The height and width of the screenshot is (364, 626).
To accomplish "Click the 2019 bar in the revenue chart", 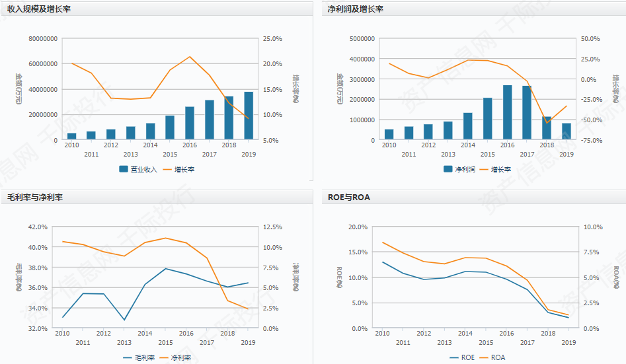I will click(x=249, y=116).
